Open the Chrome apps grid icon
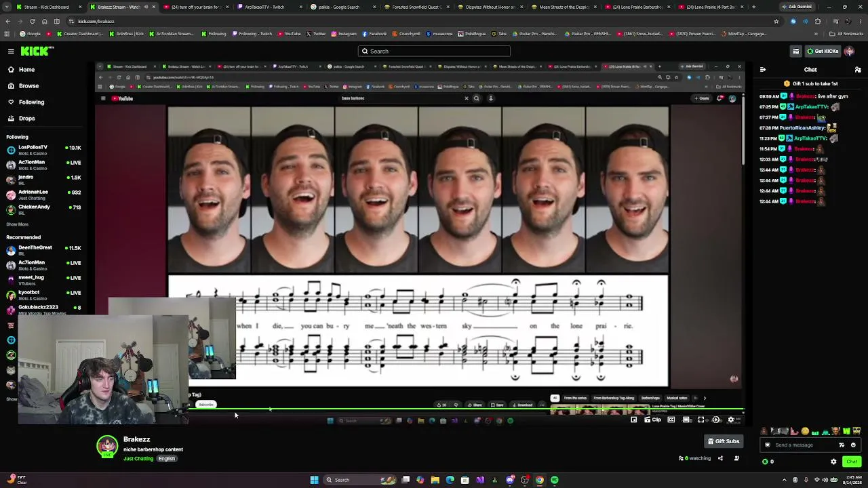Image resolution: width=868 pixels, height=488 pixels. tap(7, 33)
